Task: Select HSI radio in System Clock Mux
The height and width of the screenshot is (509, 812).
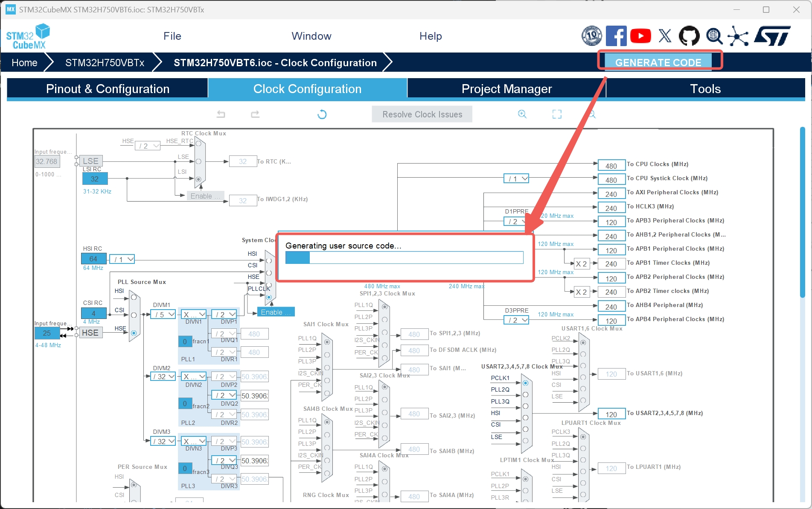Action: [269, 260]
